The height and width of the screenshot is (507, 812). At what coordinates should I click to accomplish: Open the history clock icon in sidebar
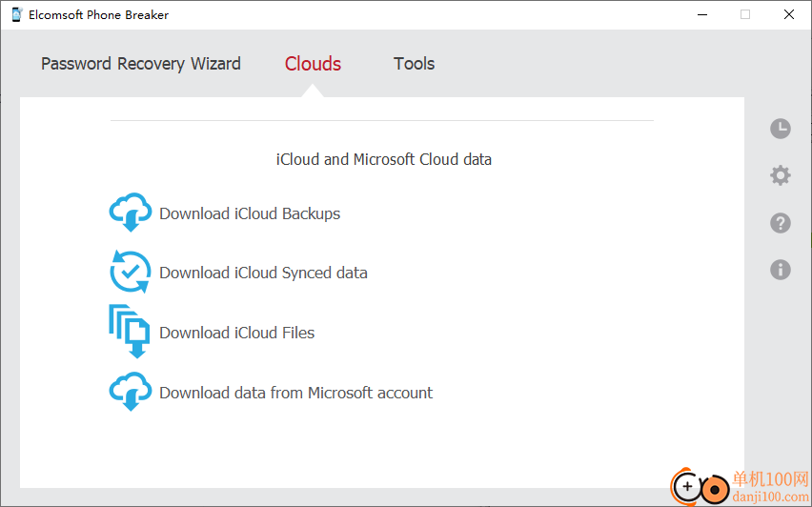(x=781, y=129)
